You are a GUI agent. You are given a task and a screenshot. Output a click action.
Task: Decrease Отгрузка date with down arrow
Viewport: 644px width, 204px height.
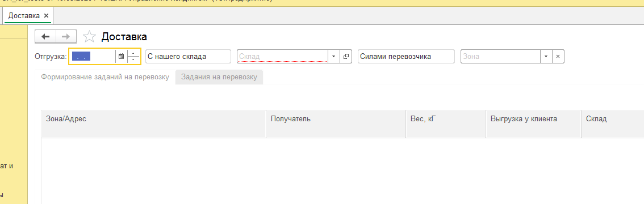[x=133, y=60]
